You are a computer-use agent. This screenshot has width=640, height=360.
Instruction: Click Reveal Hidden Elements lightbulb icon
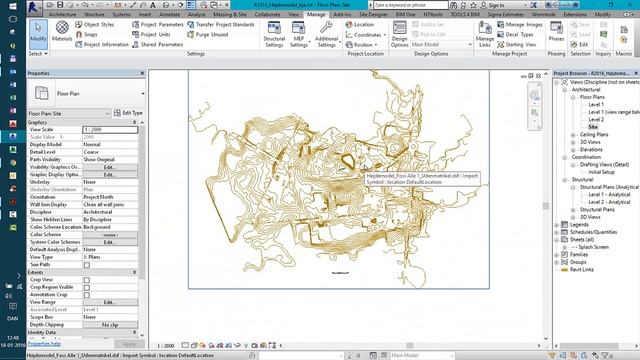pyautogui.click(x=246, y=345)
